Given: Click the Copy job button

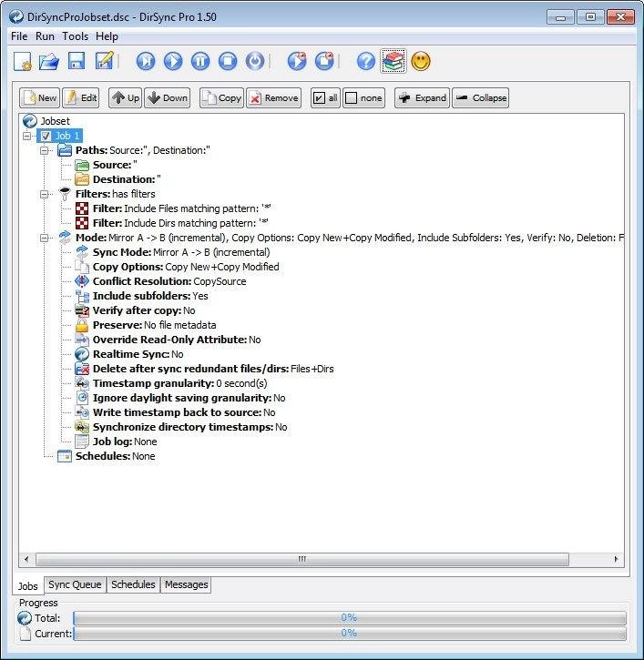Looking at the screenshot, I should 221,98.
